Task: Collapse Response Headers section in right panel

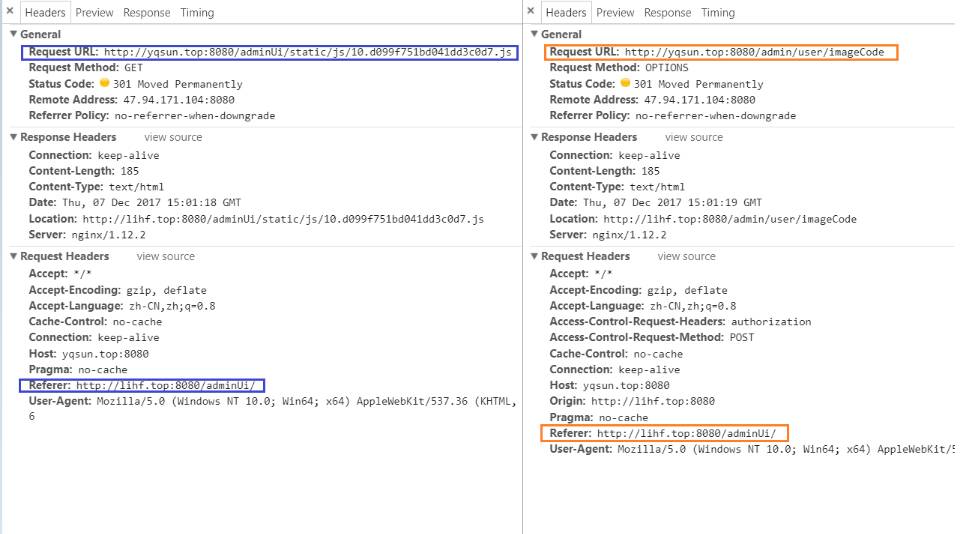Action: [x=534, y=137]
